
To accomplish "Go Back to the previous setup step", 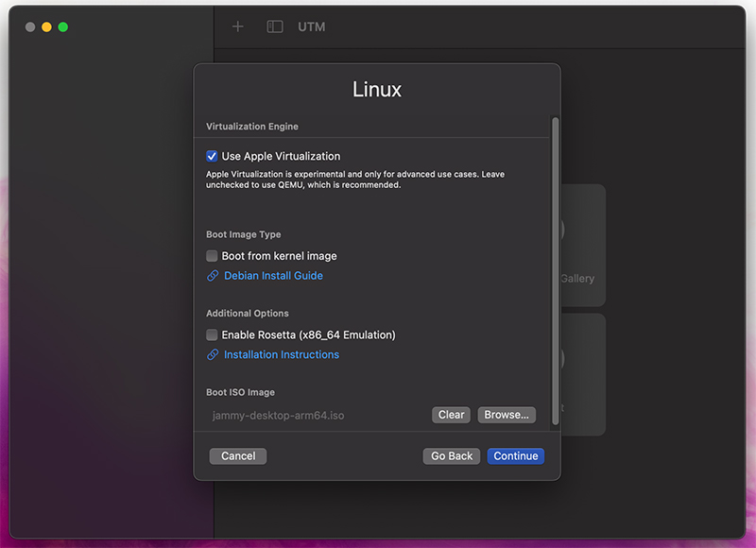I will [x=451, y=455].
